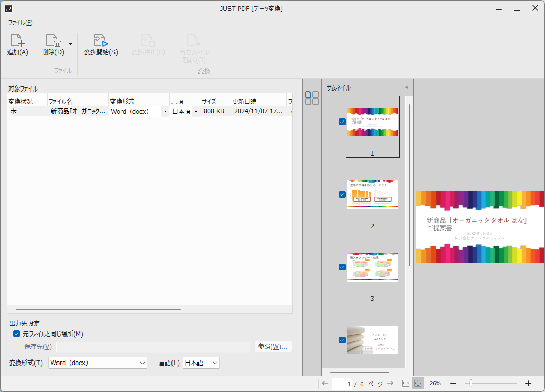This screenshot has height=392, width=545.
Task: Uncheck page 3 thumbnail checkbox
Action: coord(342,267)
